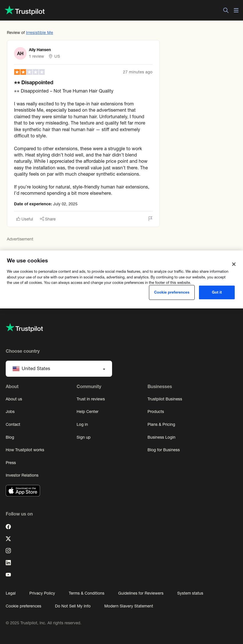Open Privacy Policy footer link
243x644 pixels.
(42, 593)
